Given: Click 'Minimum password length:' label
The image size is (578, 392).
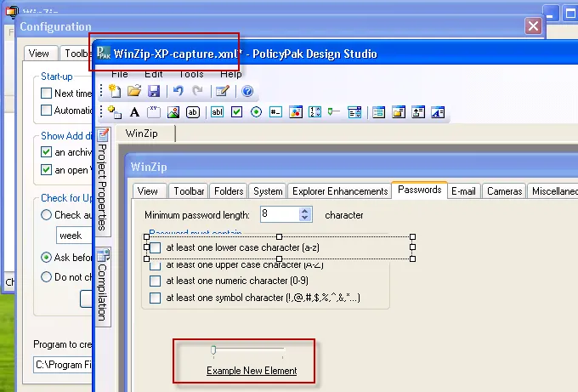Looking at the screenshot, I should point(197,215).
